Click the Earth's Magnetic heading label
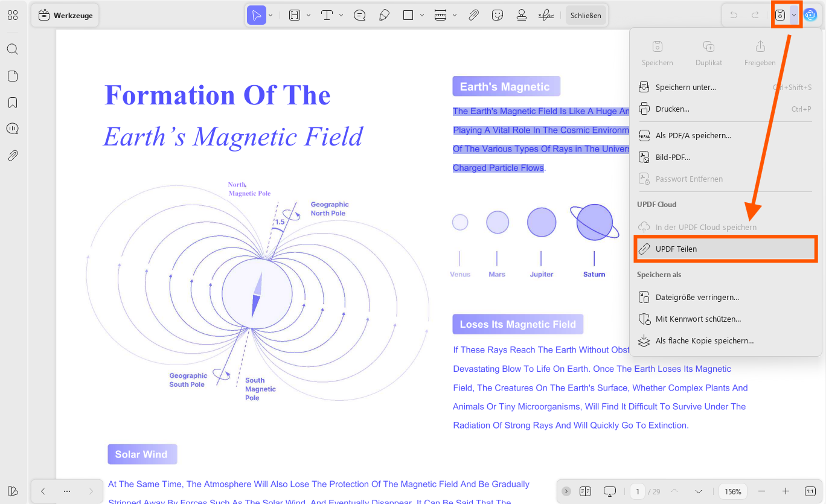826x504 pixels. click(506, 86)
